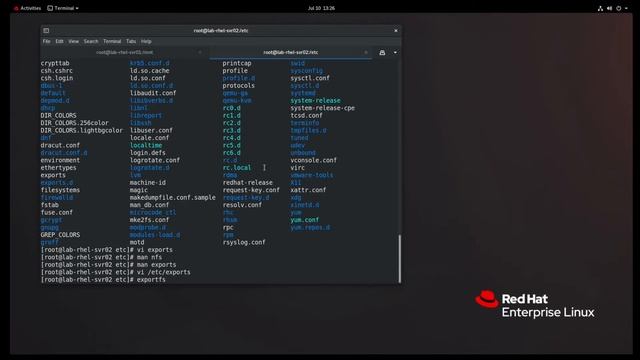Image resolution: width=640 pixels, height=360 pixels.
Task: Click the 'fstab' entry
Action: pyautogui.click(x=50, y=205)
